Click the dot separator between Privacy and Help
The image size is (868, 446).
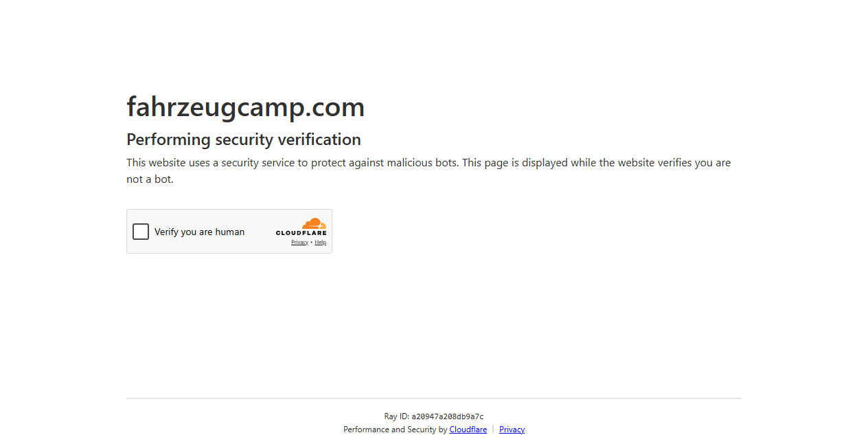(x=312, y=243)
